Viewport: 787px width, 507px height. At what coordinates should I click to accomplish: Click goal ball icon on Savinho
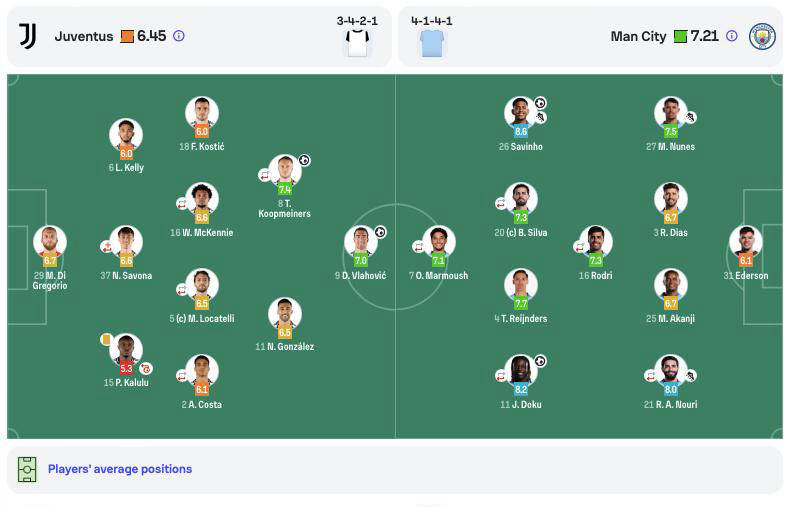coord(540,103)
